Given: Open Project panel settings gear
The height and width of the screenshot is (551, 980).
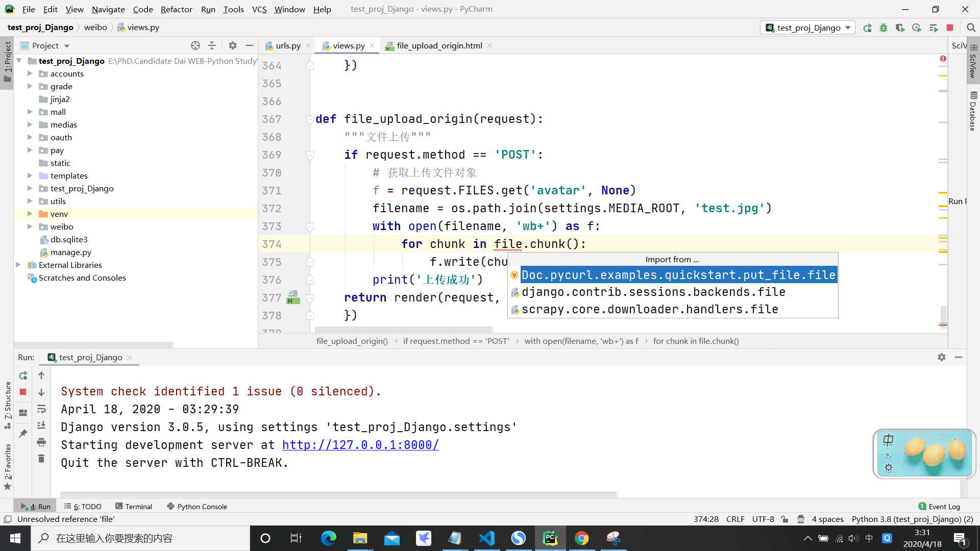Looking at the screenshot, I should [233, 45].
